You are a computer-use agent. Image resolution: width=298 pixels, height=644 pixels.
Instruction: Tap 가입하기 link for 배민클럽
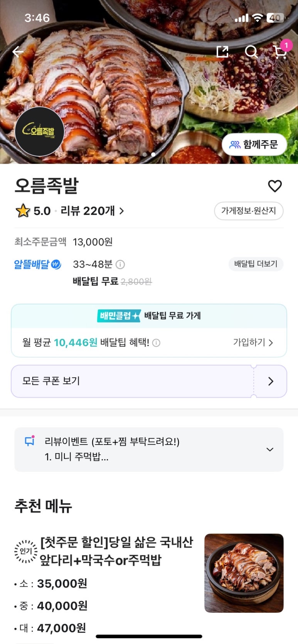point(253,342)
